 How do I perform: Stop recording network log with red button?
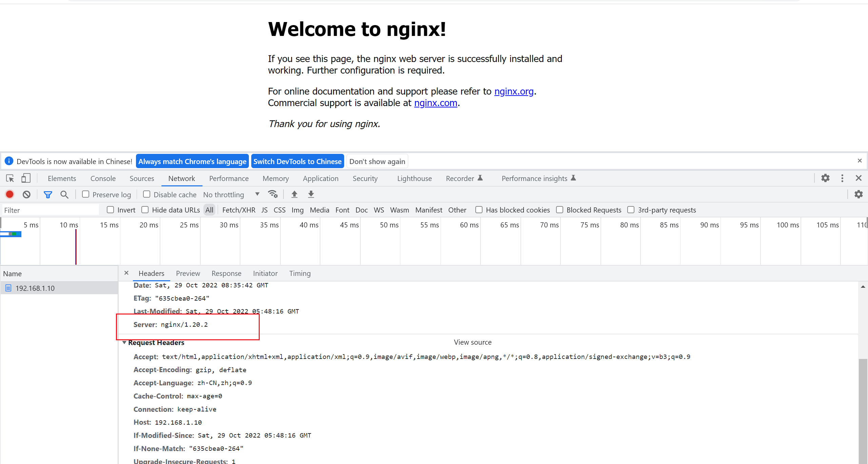pos(9,195)
